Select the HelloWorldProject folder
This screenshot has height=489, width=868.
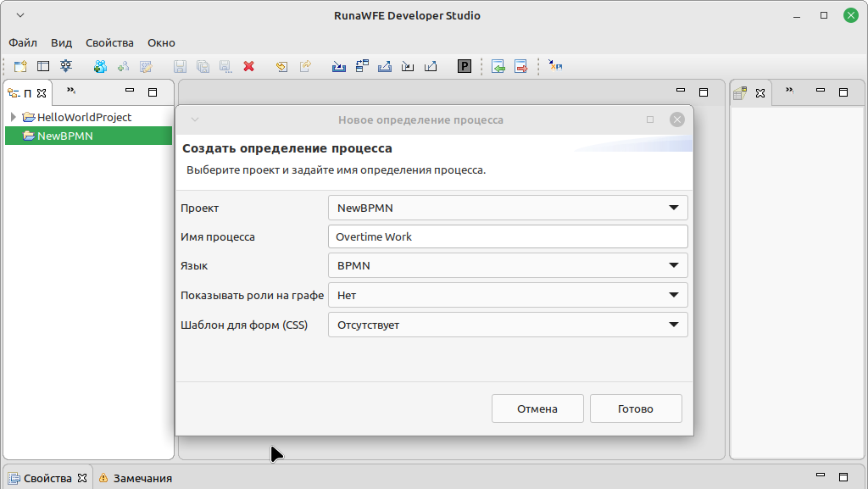click(x=77, y=117)
